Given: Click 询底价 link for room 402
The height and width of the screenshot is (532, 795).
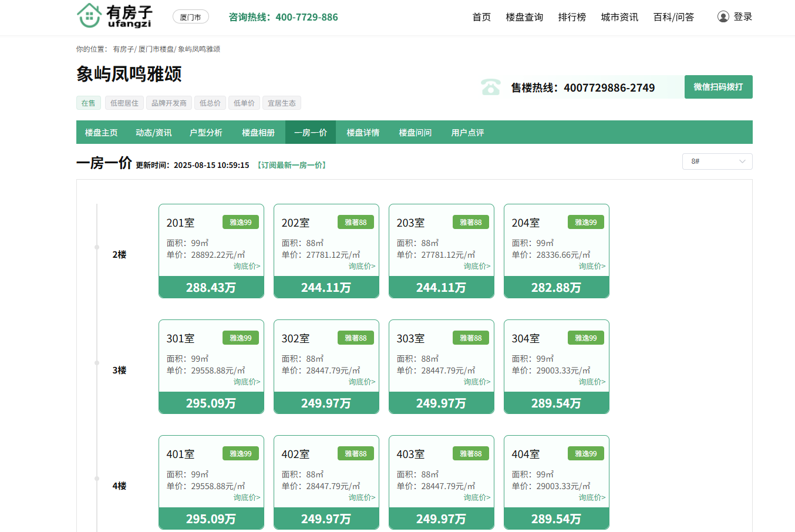Looking at the screenshot, I should 362,498.
